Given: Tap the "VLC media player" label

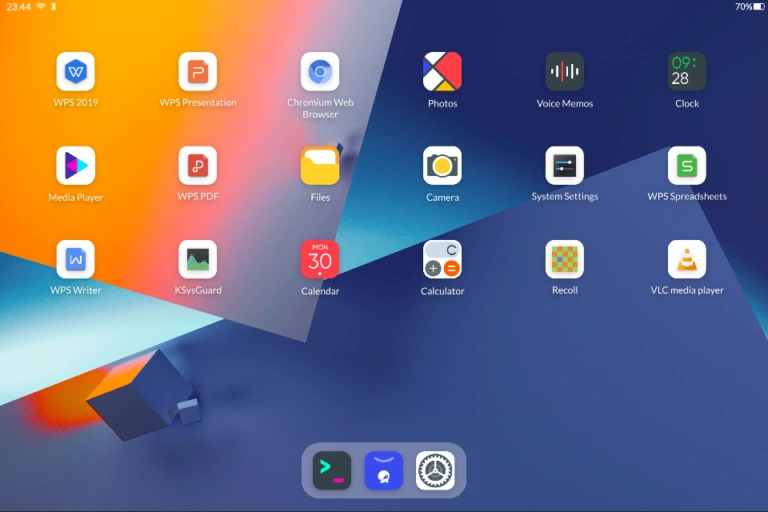Looking at the screenshot, I should (687, 290).
